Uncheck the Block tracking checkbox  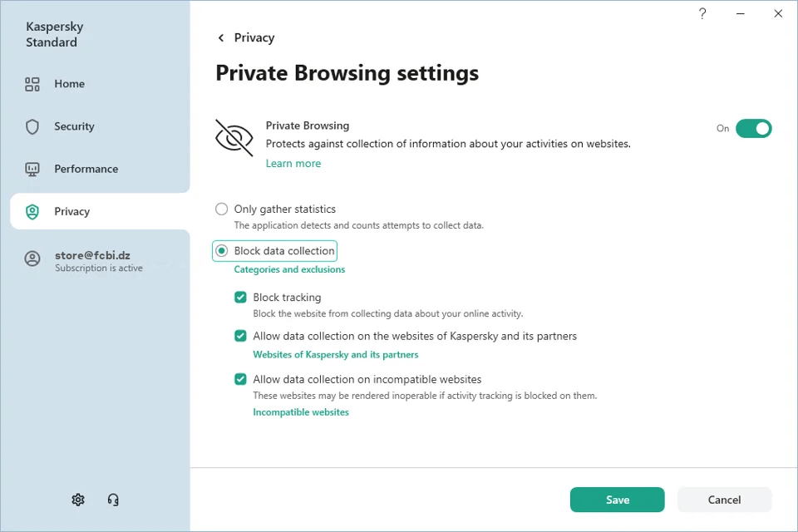(240, 298)
